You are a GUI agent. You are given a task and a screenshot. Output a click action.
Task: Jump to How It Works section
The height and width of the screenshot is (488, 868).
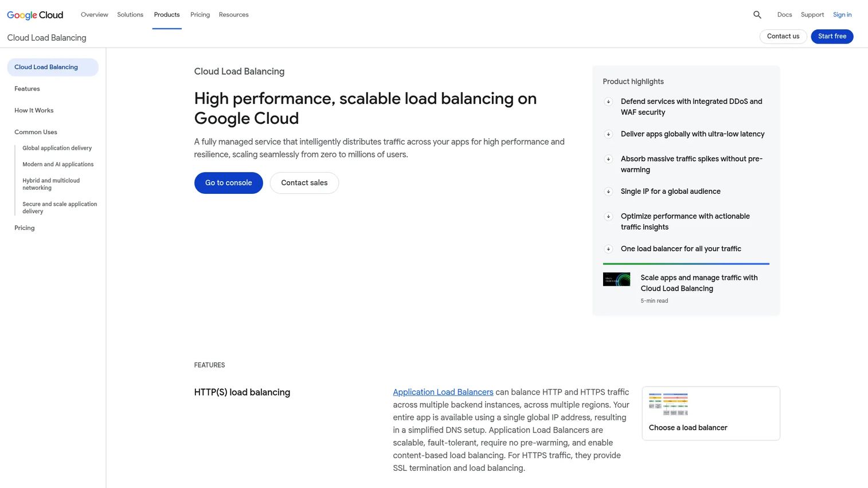(x=34, y=111)
